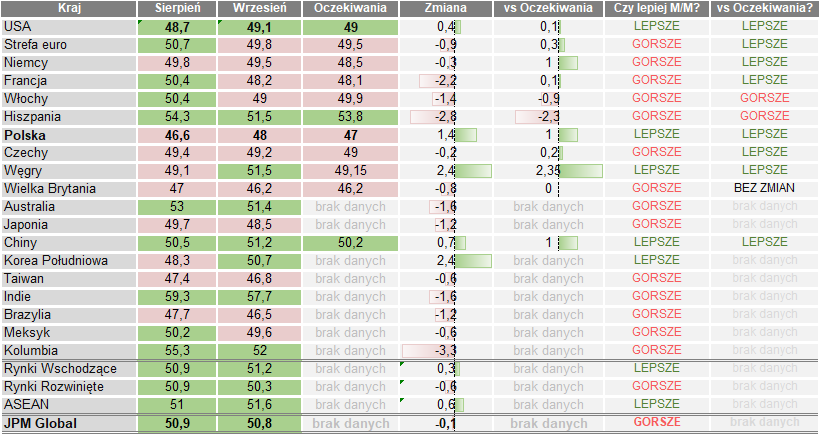This screenshot has height=435, width=819.
Task: Click the 59,3 August value for Indie
Action: click(177, 297)
